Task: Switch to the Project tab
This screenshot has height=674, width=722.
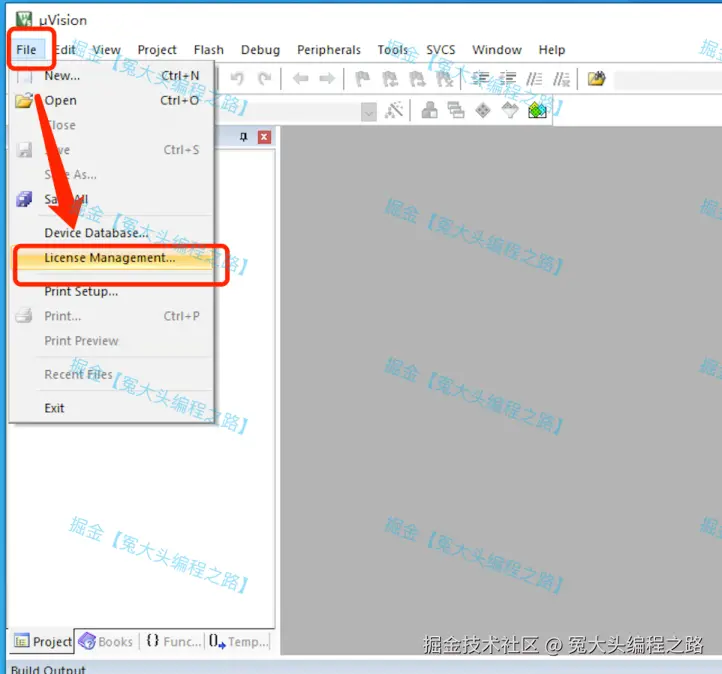Action: [x=42, y=641]
